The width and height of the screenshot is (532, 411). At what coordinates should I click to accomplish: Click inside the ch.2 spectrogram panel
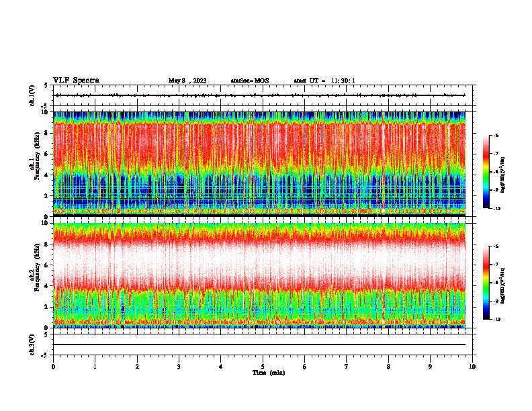pyautogui.click(x=259, y=275)
